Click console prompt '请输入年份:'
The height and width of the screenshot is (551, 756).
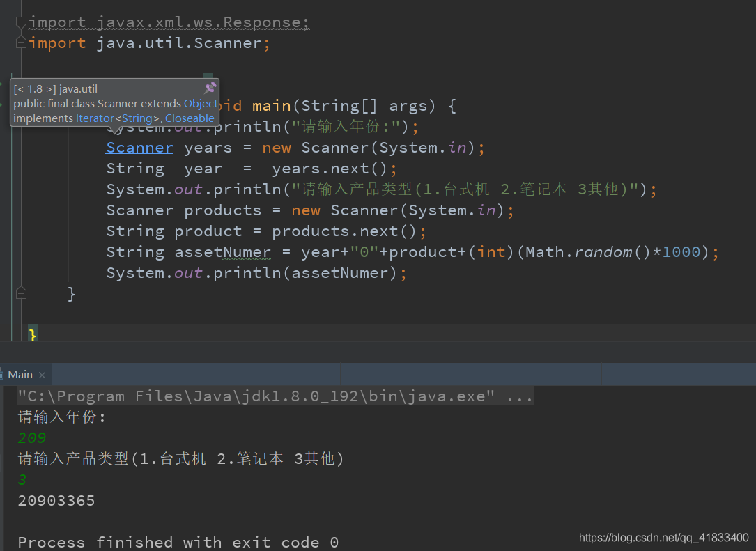click(x=62, y=417)
